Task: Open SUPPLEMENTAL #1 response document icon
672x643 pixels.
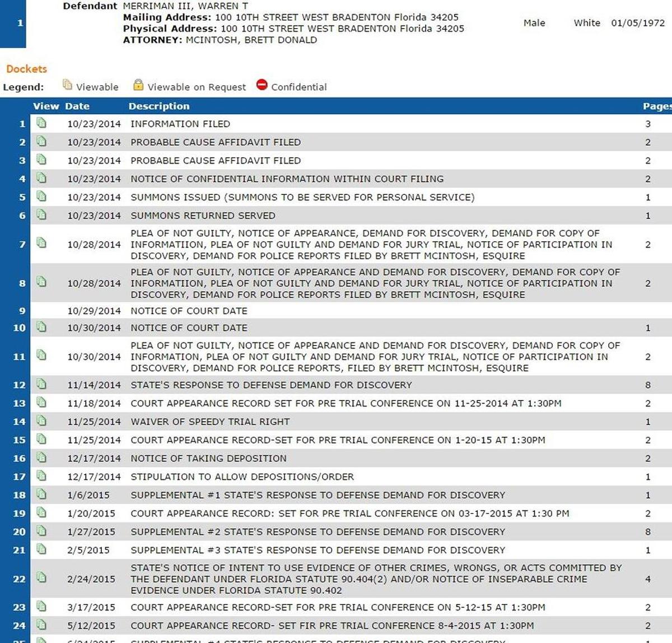Action: point(41,494)
